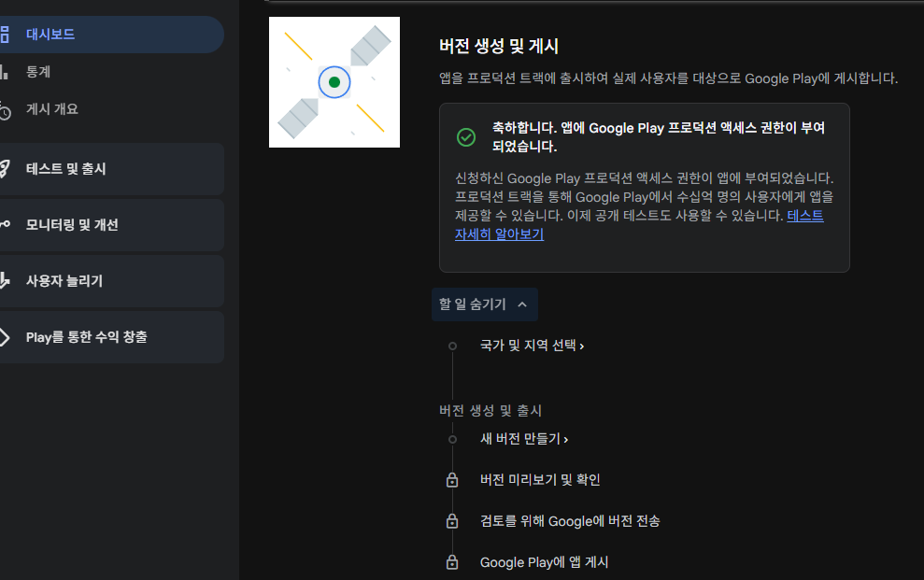924x580 pixels.
Task: Select locked step 검토를 위해 Google에 버전 전송
Action: (x=570, y=521)
